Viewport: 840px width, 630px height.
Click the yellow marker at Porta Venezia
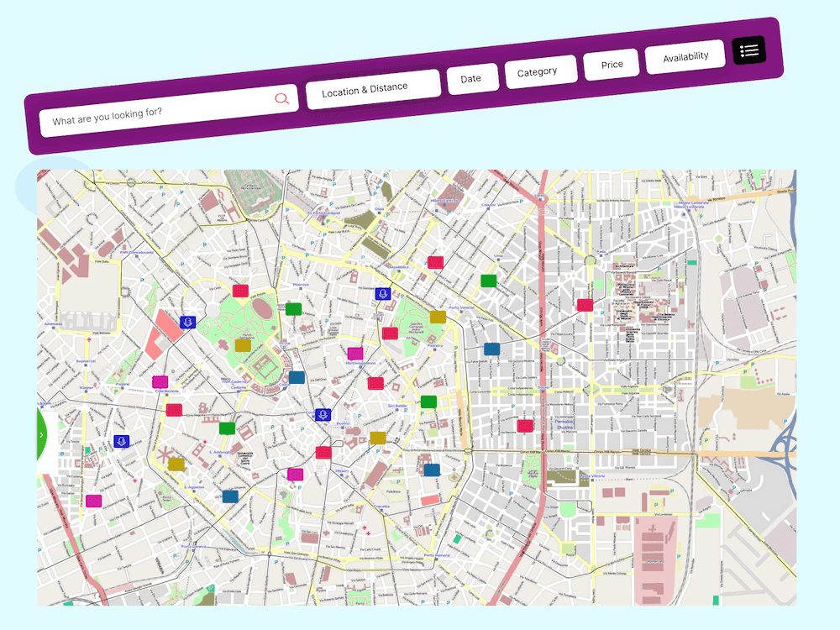(438, 317)
